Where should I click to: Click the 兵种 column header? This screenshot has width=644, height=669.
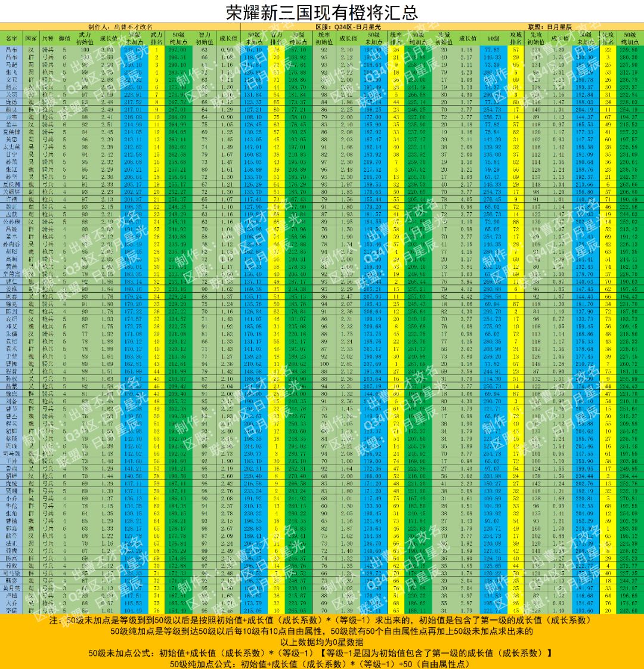pyautogui.click(x=48, y=38)
